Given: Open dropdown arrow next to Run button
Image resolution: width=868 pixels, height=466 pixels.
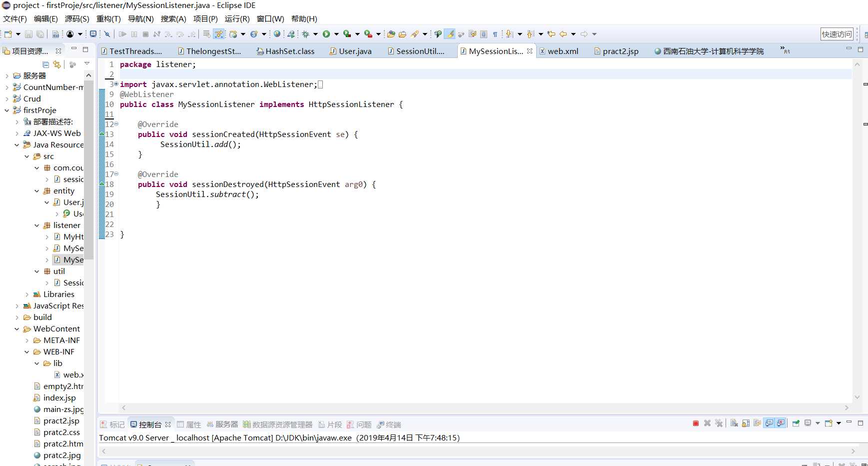Looking at the screenshot, I should pyautogui.click(x=336, y=34).
